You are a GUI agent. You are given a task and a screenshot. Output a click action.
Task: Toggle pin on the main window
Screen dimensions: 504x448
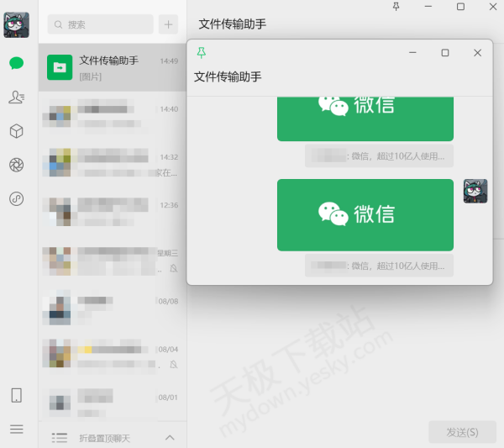pyautogui.click(x=396, y=7)
